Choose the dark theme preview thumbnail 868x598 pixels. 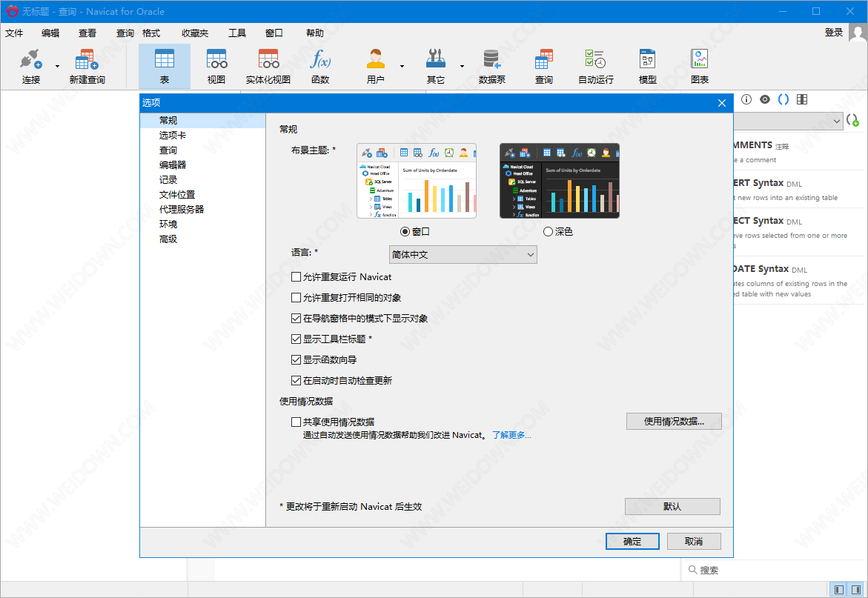[560, 181]
